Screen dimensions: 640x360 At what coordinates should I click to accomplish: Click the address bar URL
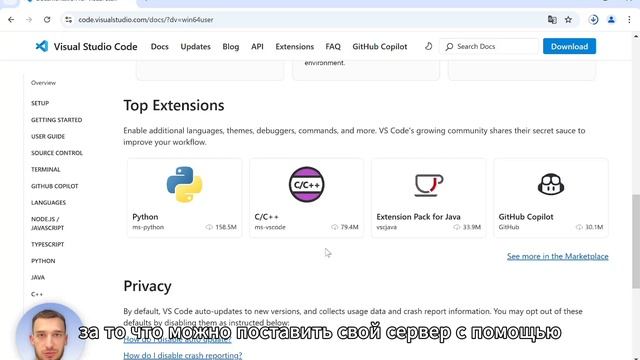point(146,20)
